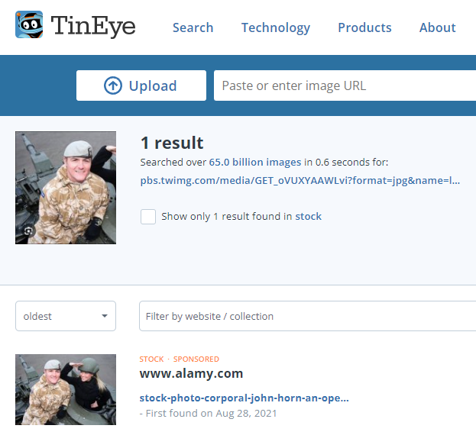
Task: Open the Search menu item
Action: (193, 27)
